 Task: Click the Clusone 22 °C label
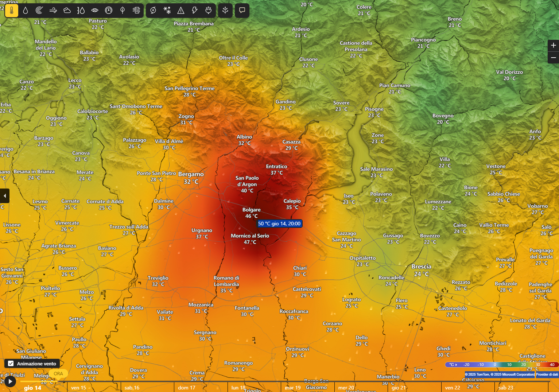coord(308,62)
